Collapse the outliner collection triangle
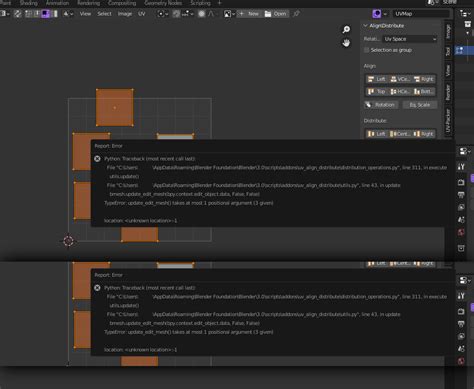Viewport: 474px width, 389px height. (x=468, y=33)
